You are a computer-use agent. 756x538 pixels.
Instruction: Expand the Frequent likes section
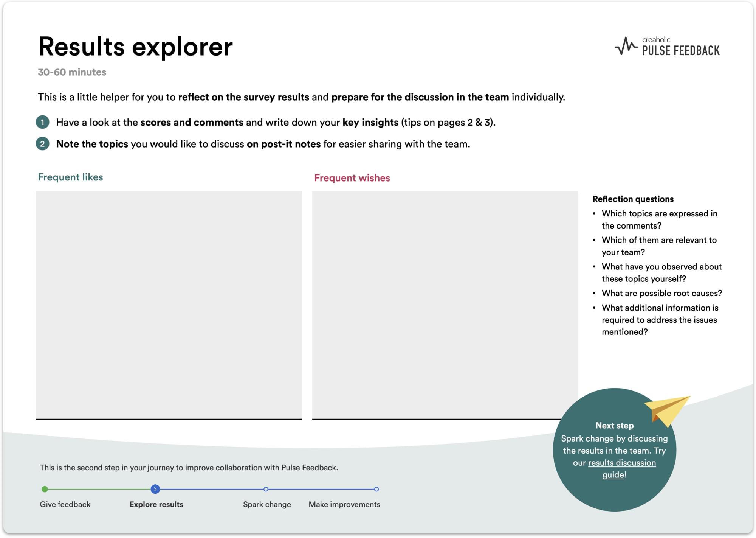(x=70, y=177)
